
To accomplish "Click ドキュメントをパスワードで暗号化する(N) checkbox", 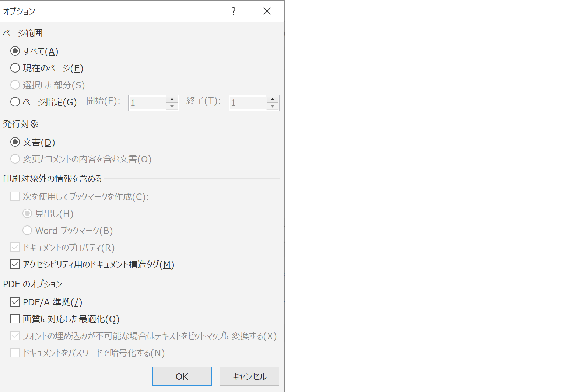I will click(15, 353).
